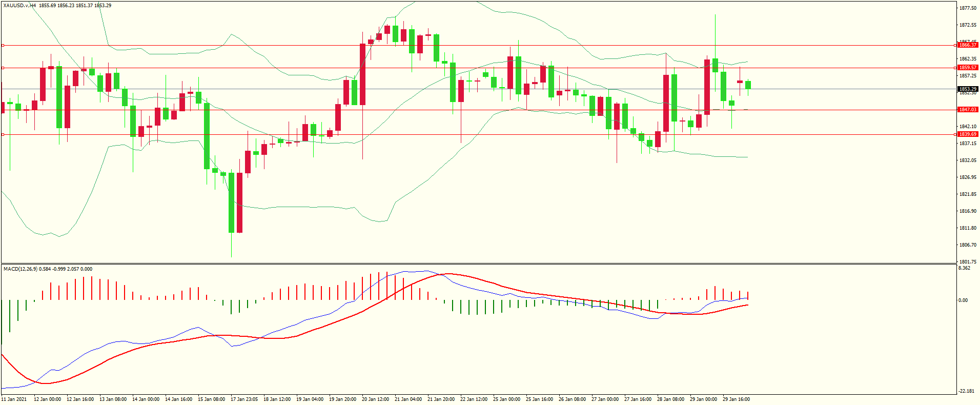Click the -22.181 MACD scale value

coord(965,391)
